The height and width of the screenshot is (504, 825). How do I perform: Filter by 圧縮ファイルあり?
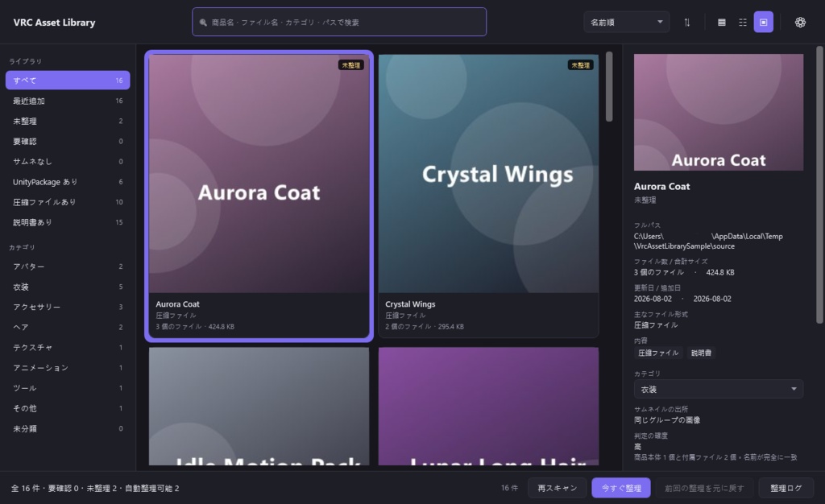(68, 202)
